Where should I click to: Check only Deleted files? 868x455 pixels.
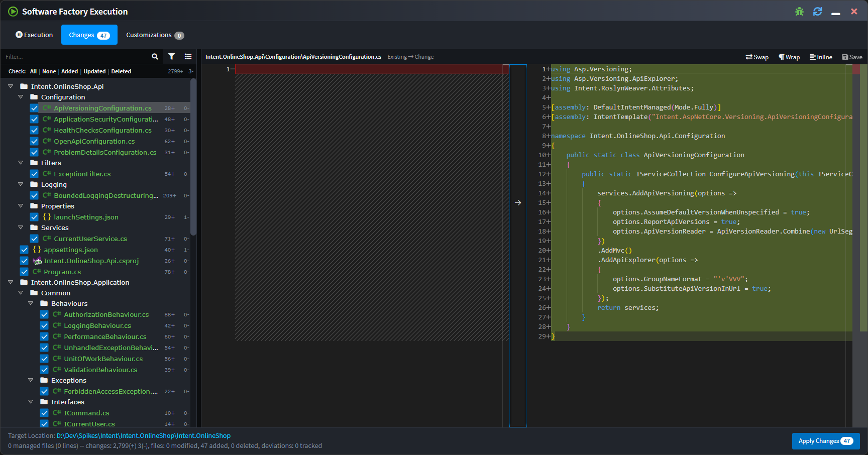click(121, 71)
